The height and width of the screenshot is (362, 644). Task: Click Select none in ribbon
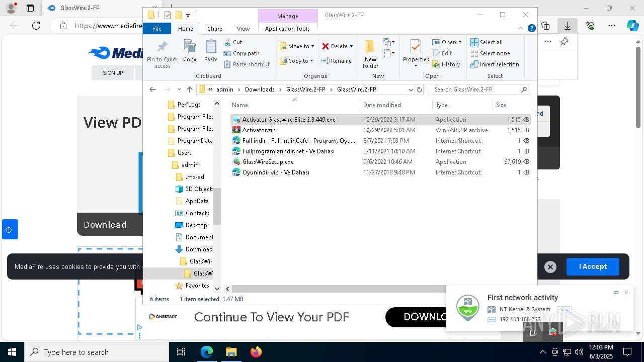click(x=490, y=53)
